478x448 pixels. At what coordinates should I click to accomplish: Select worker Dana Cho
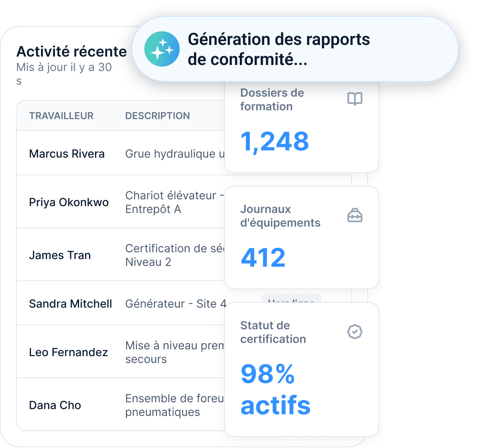pyautogui.click(x=55, y=405)
